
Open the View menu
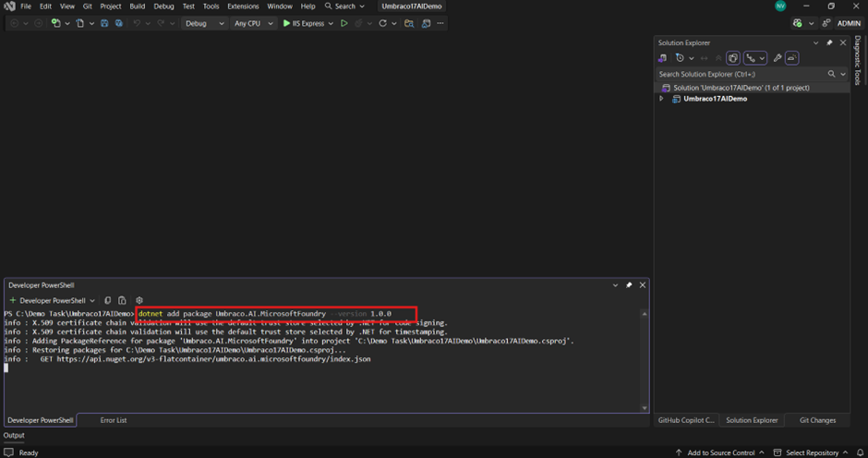coord(67,6)
